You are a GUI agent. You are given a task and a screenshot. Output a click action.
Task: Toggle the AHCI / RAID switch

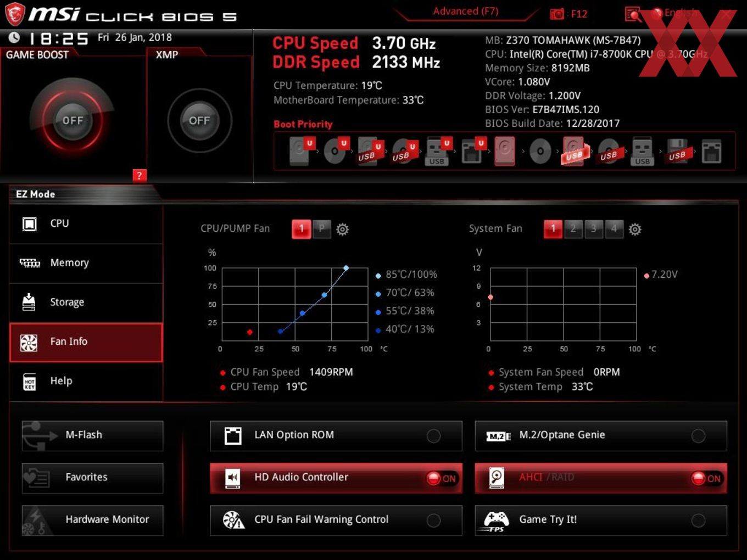coord(707,478)
